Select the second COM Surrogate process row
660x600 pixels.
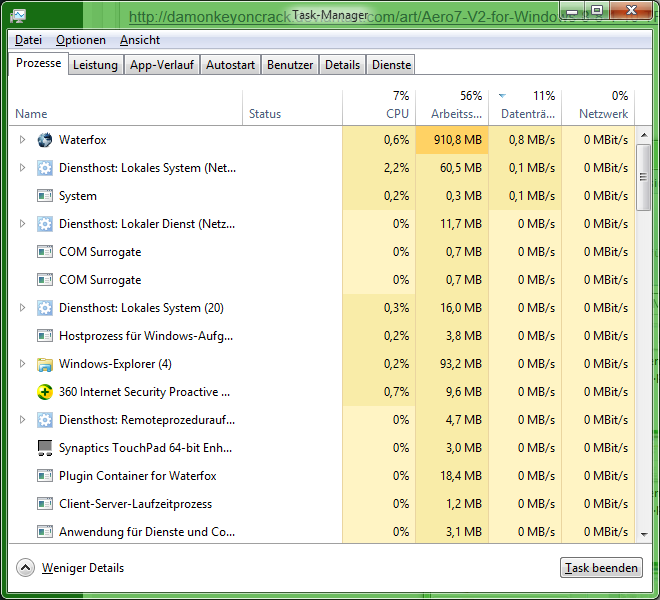tap(322, 280)
